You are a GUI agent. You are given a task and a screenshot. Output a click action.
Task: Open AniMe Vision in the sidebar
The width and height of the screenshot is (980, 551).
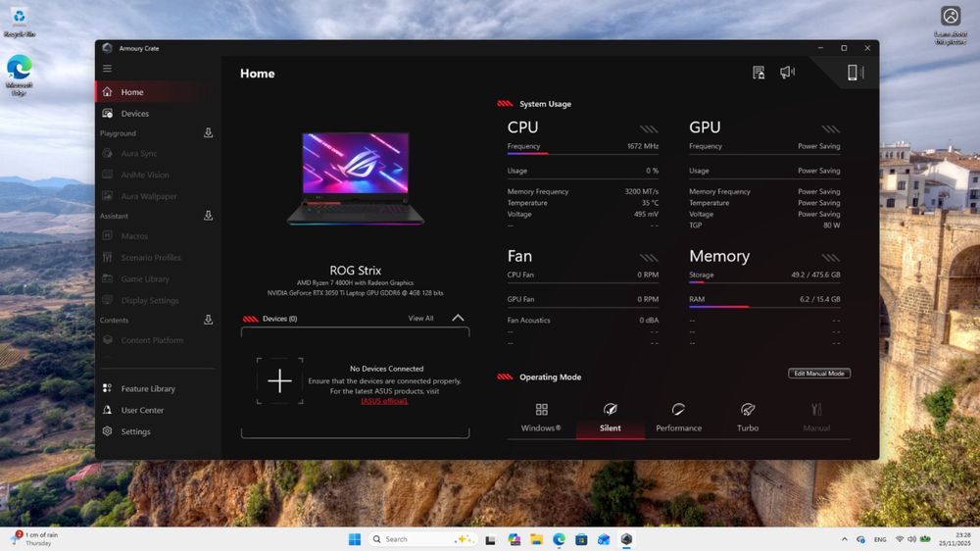click(156, 175)
